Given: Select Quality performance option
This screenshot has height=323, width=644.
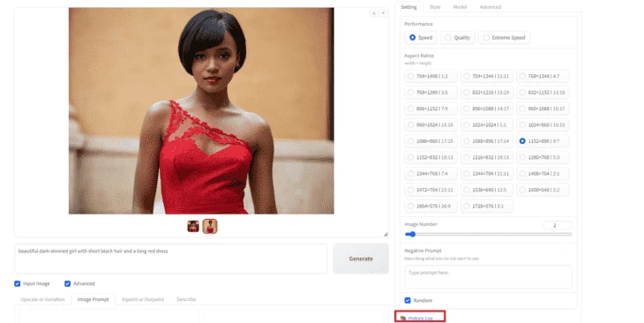Looking at the screenshot, I should click(x=458, y=37).
